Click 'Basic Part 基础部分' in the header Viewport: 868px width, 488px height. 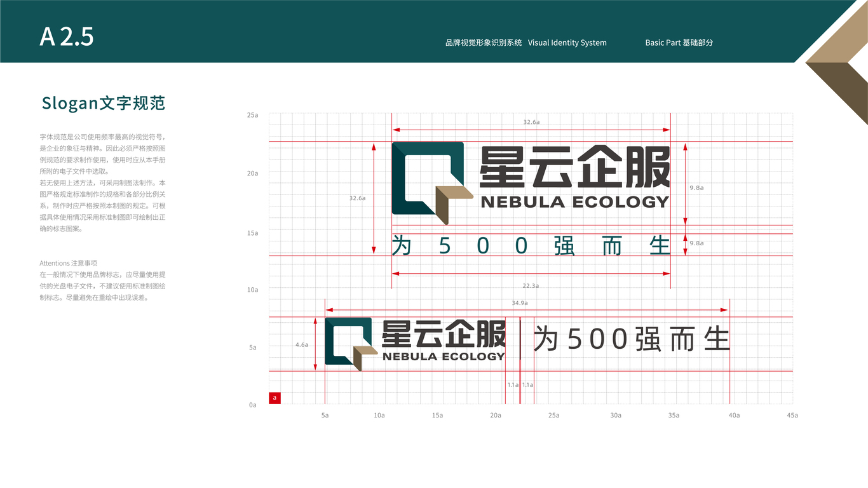pyautogui.click(x=679, y=43)
